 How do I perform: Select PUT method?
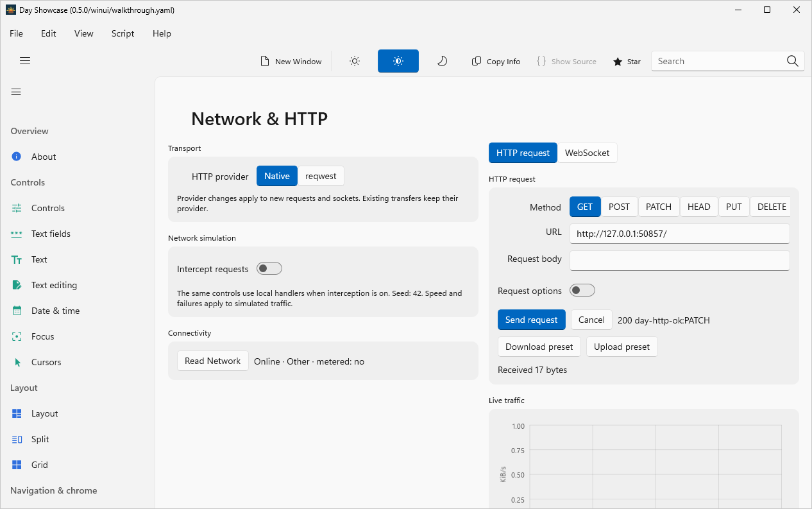[x=734, y=207]
